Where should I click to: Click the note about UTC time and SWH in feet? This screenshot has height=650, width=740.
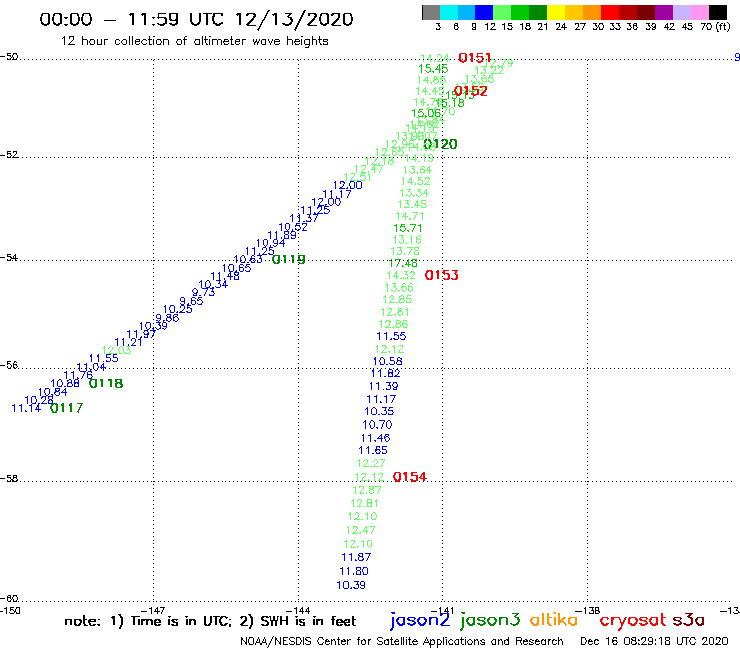[210, 621]
